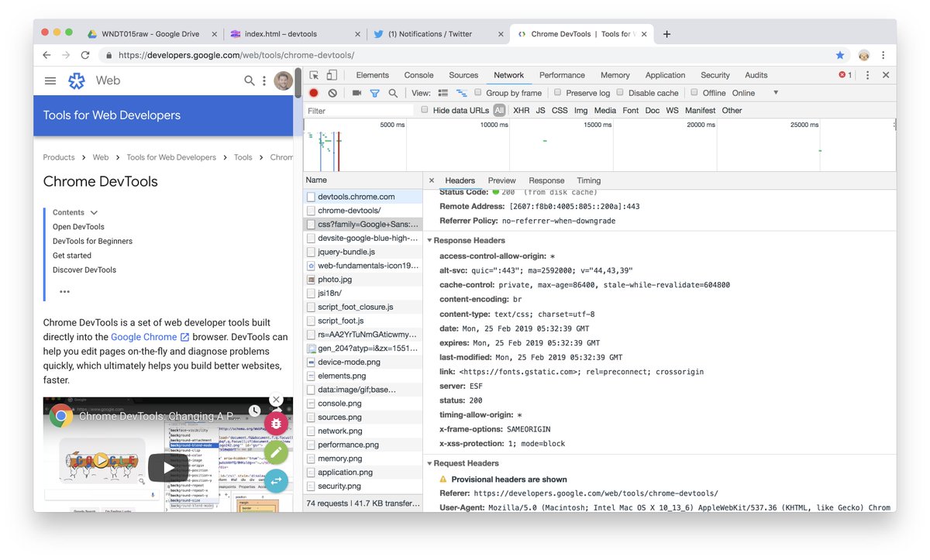Screen dimensions: 930x560
Task: Open the Performance panel
Action: tap(562, 75)
